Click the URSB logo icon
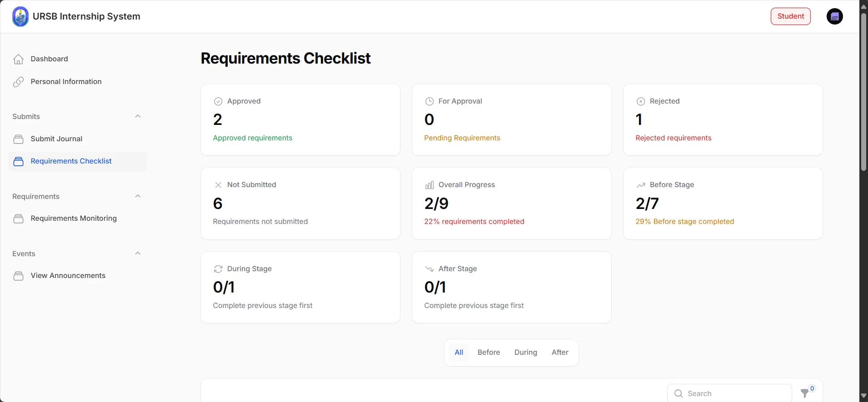868x402 pixels. 20,16
